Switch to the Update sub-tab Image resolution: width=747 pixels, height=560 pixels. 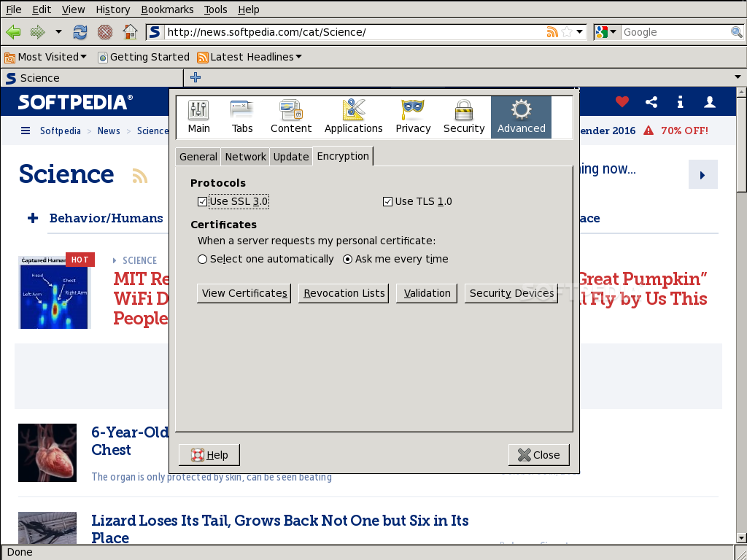pos(291,157)
